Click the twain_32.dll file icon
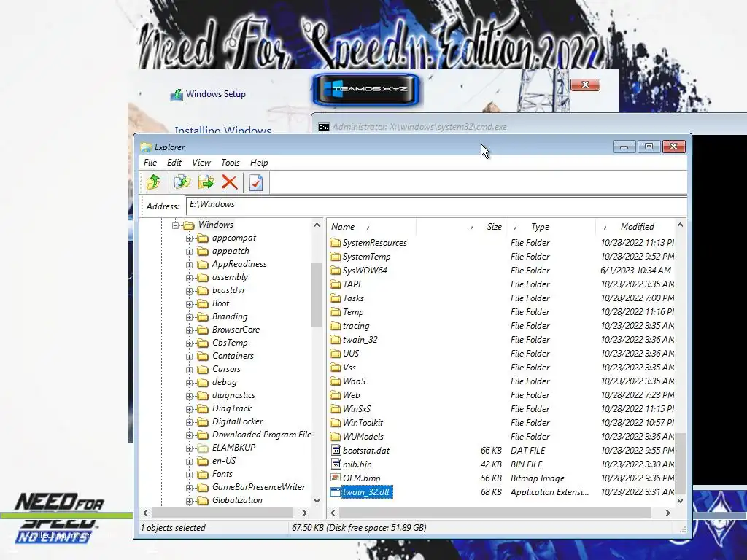The image size is (747, 560). [336, 492]
